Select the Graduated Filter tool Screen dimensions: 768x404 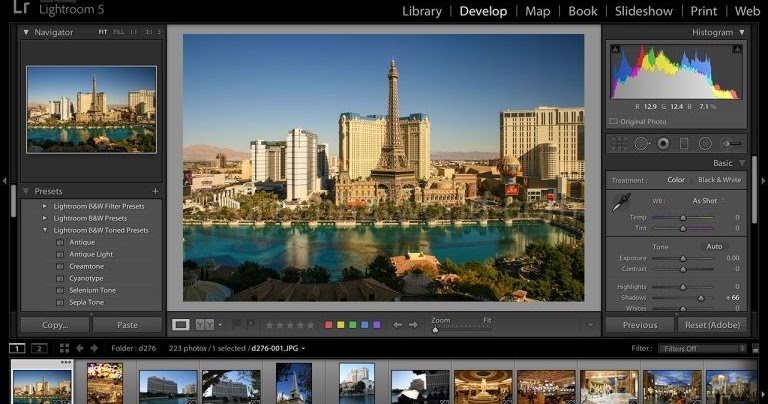point(684,144)
